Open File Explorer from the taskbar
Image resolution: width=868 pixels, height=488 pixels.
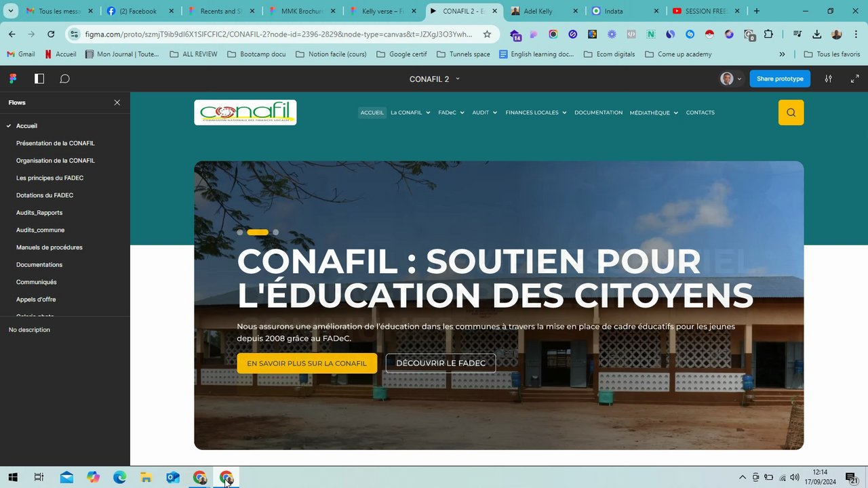pyautogui.click(x=146, y=477)
